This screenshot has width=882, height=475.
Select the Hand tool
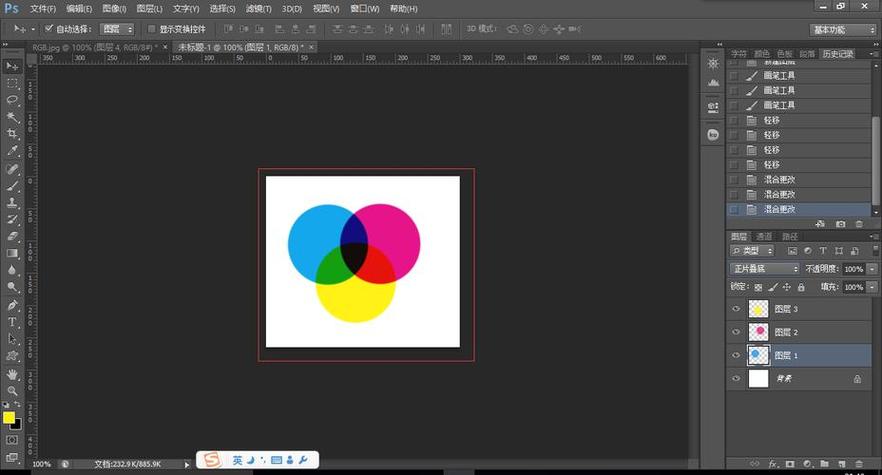click(x=13, y=373)
